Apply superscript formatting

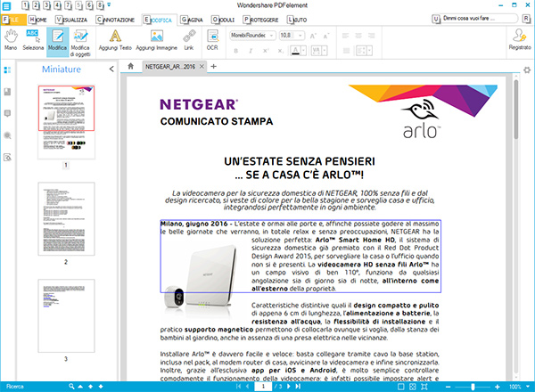tap(266, 51)
